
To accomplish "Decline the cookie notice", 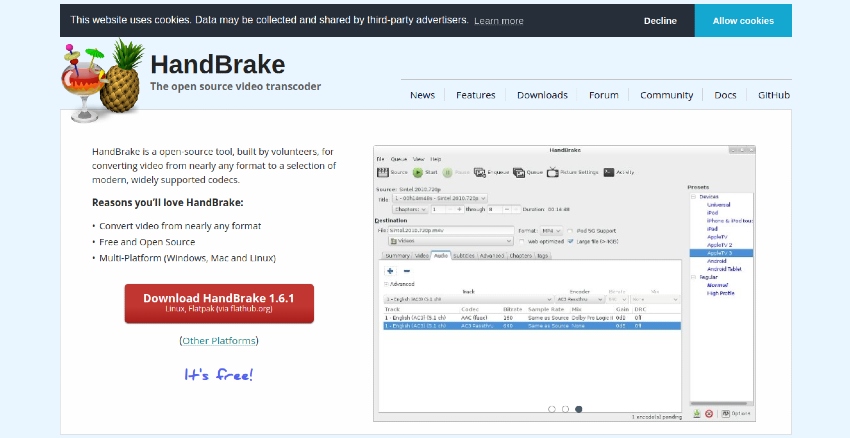I will [660, 21].
